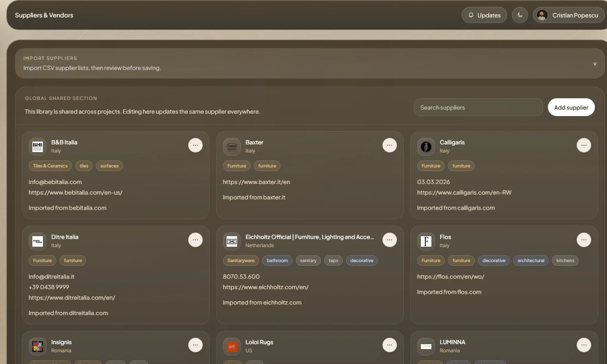Select bathroom tag on Eichholtz card
The width and height of the screenshot is (607, 364).
click(x=277, y=260)
